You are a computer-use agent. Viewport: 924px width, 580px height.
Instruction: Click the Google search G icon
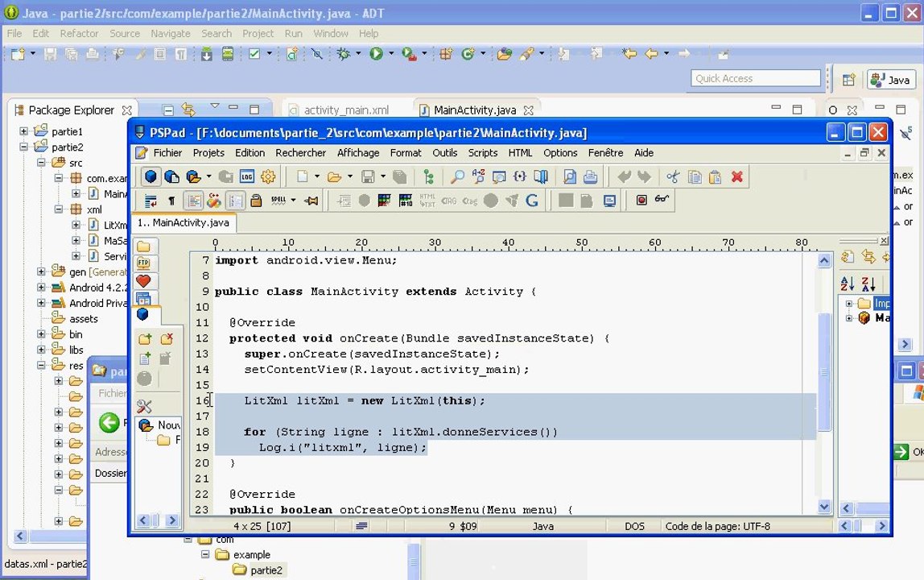(531, 201)
